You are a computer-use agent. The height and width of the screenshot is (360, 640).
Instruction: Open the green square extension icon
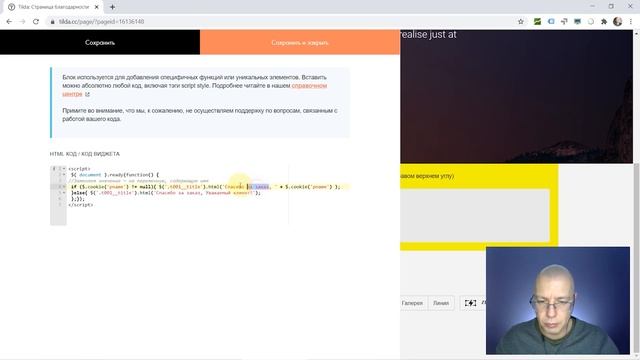point(537,22)
